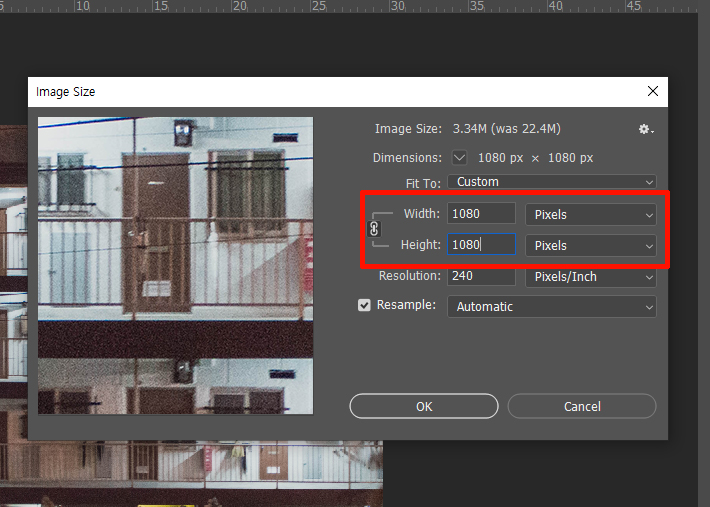Screen dimensions: 710x507
Task: Open the Resolution Pixels/Inch dropdown
Action: coord(590,277)
